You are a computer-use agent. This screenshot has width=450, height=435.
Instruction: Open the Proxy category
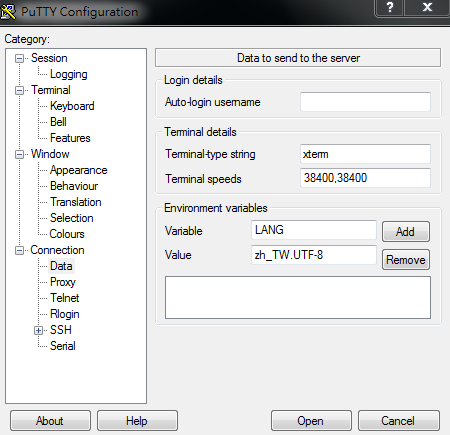tap(63, 282)
